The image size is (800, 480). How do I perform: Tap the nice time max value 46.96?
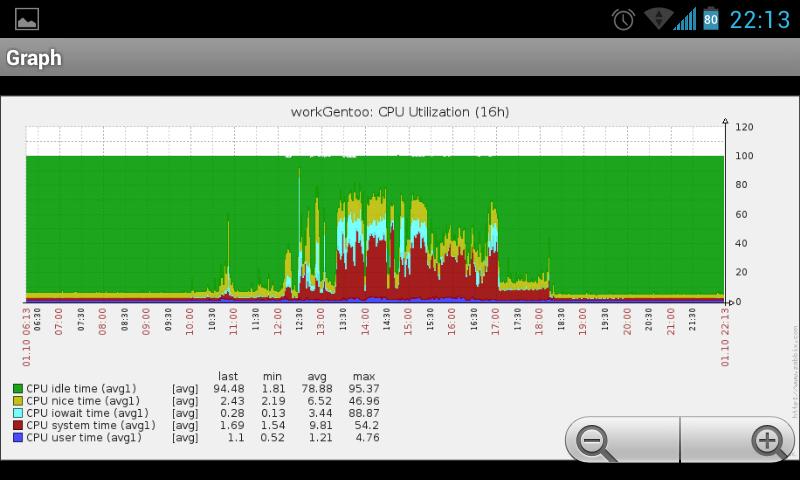(364, 401)
